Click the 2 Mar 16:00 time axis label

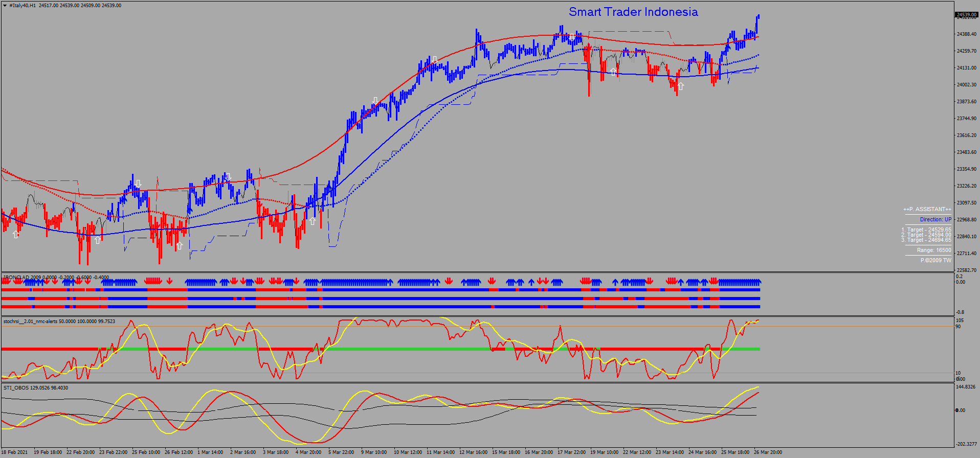pos(243,452)
